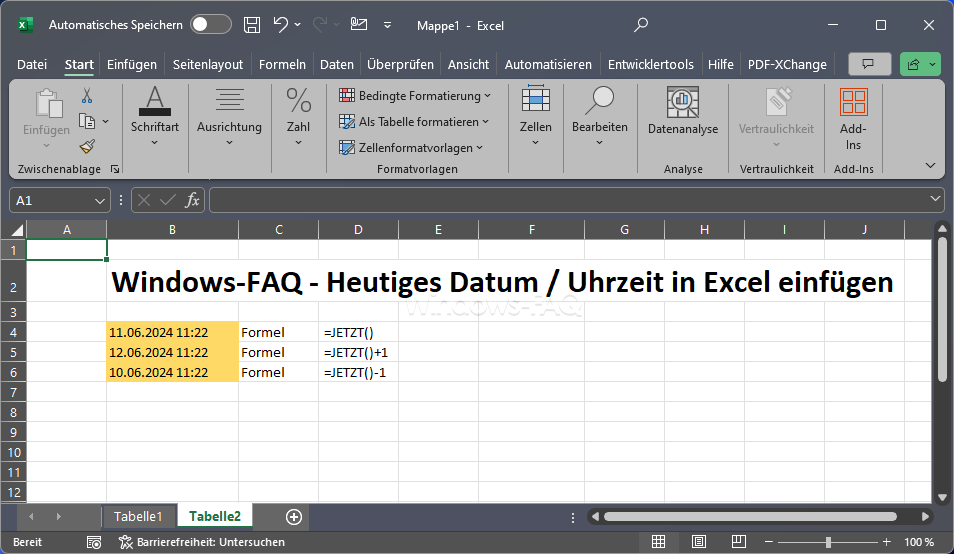
Task: Open the Datei menu
Action: (32, 64)
